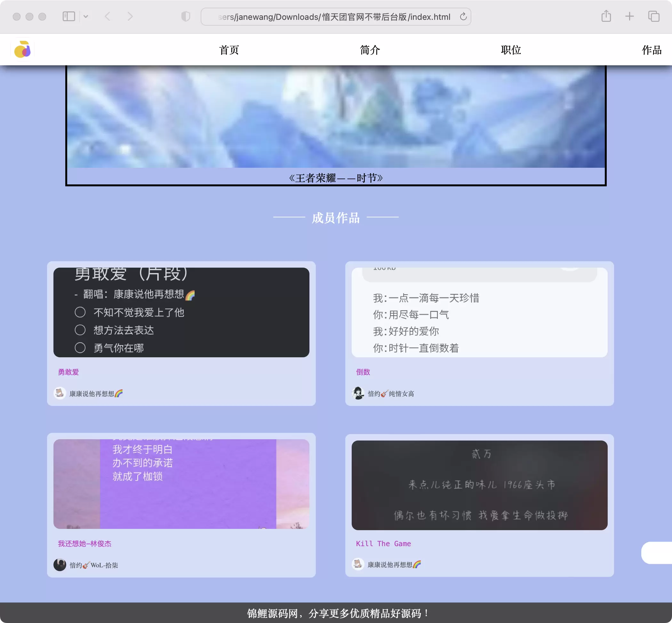The height and width of the screenshot is (623, 672).
Task: Click the 勇敢爱 title link
Action: (68, 372)
